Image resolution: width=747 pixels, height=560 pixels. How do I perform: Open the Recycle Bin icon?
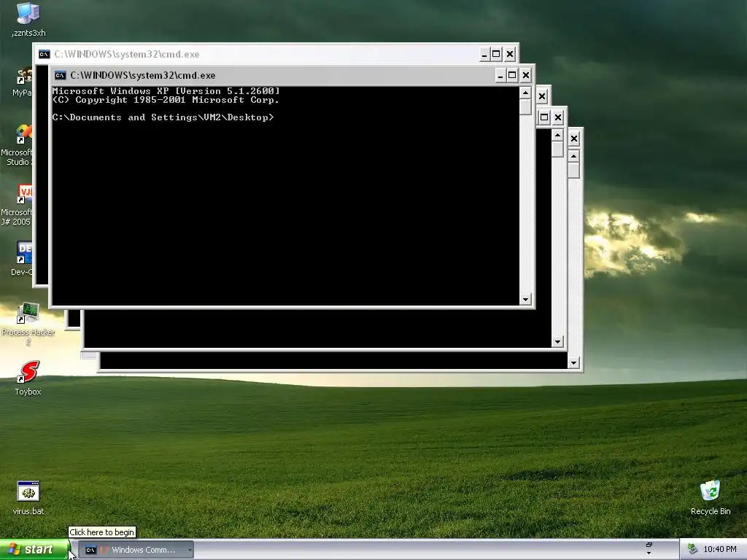pyautogui.click(x=711, y=498)
